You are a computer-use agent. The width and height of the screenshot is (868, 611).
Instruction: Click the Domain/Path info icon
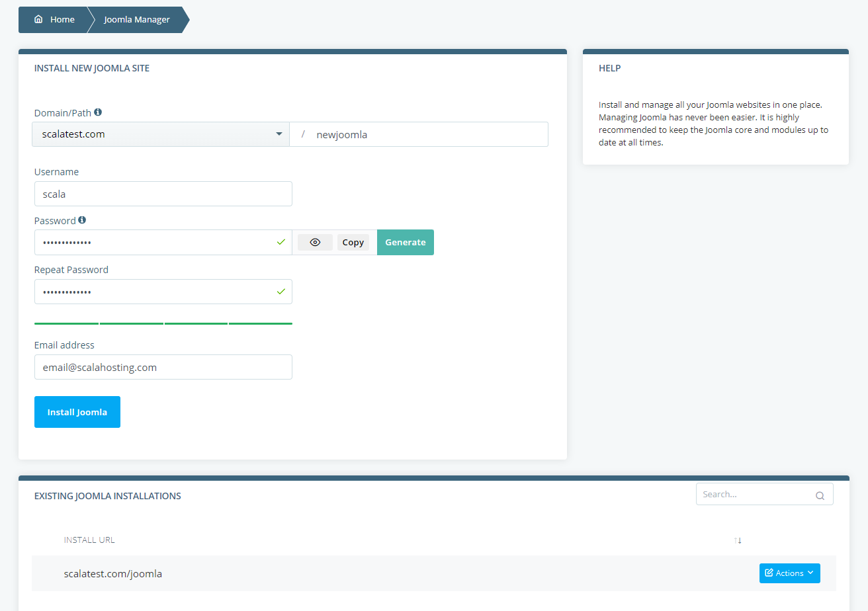(x=98, y=112)
